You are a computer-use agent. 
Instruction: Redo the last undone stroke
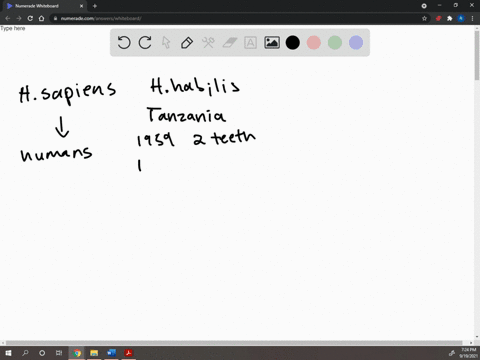[145, 43]
